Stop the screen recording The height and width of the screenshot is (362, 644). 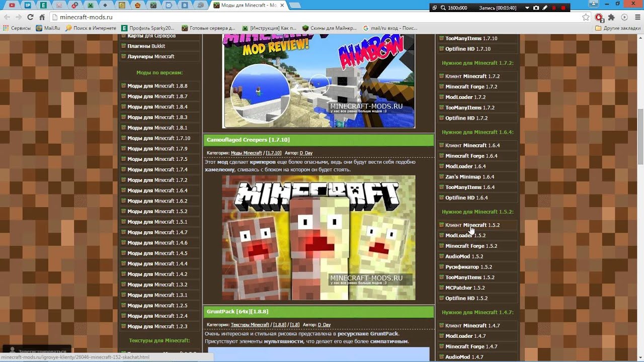(x=563, y=8)
